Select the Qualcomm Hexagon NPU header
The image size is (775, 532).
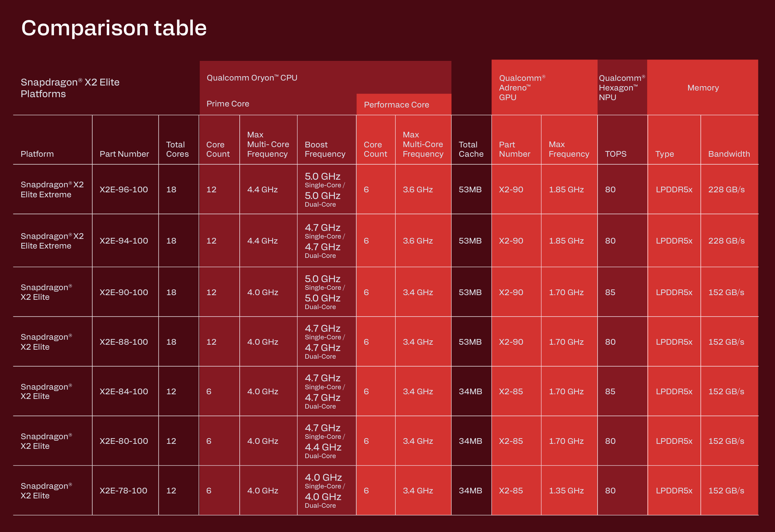click(622, 87)
